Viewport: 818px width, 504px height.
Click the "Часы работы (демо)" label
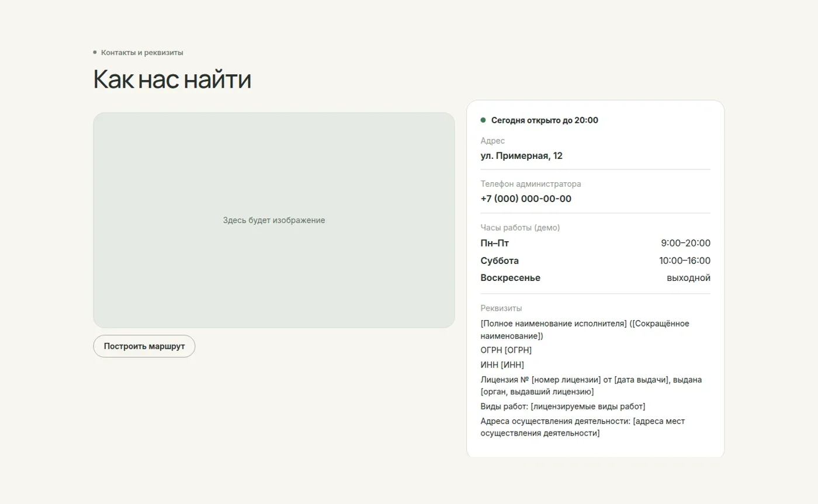pos(520,228)
